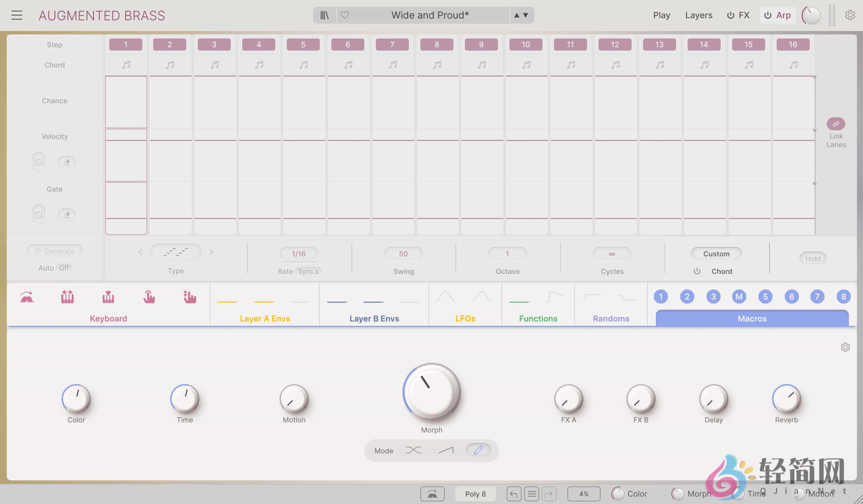Image resolution: width=863 pixels, height=504 pixels.
Task: Toggle the FX power switch
Action: pyautogui.click(x=730, y=15)
